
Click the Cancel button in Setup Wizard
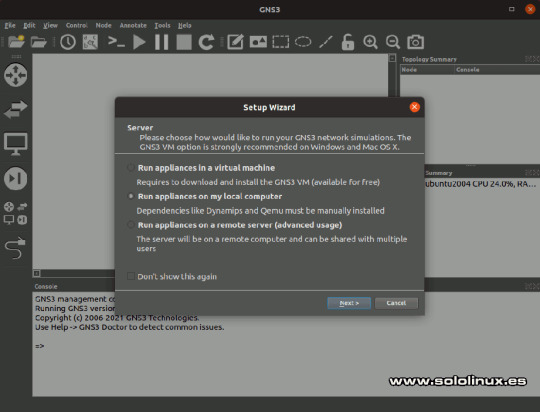point(396,303)
